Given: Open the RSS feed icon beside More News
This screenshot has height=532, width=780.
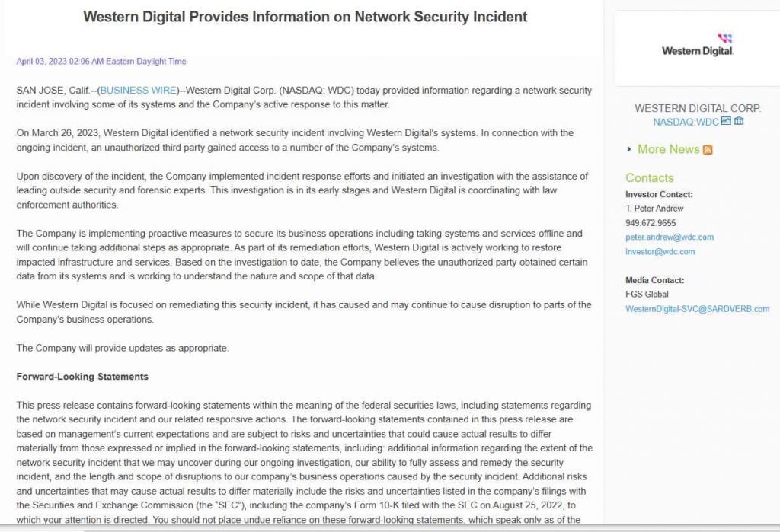Looking at the screenshot, I should click(708, 150).
